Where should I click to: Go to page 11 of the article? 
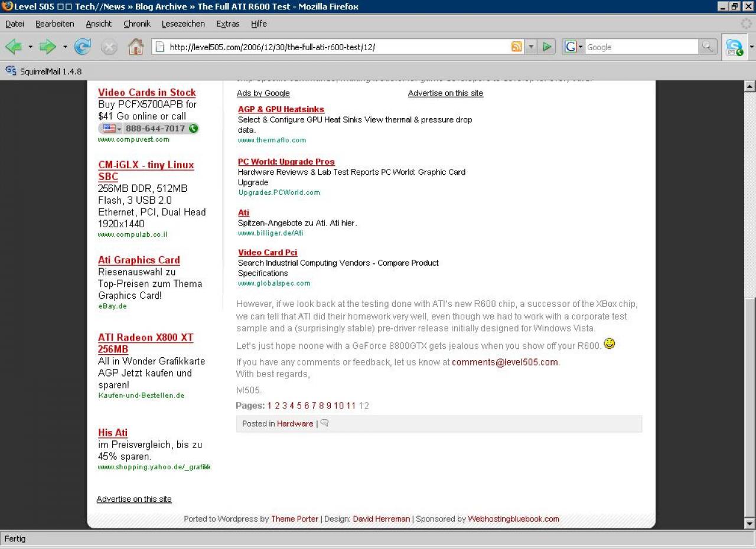click(x=351, y=406)
